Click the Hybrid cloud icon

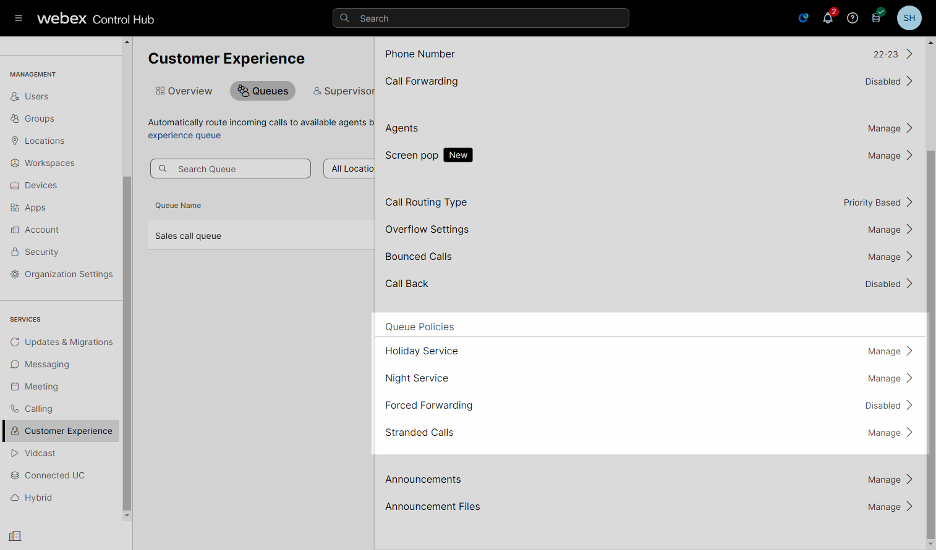(15, 497)
